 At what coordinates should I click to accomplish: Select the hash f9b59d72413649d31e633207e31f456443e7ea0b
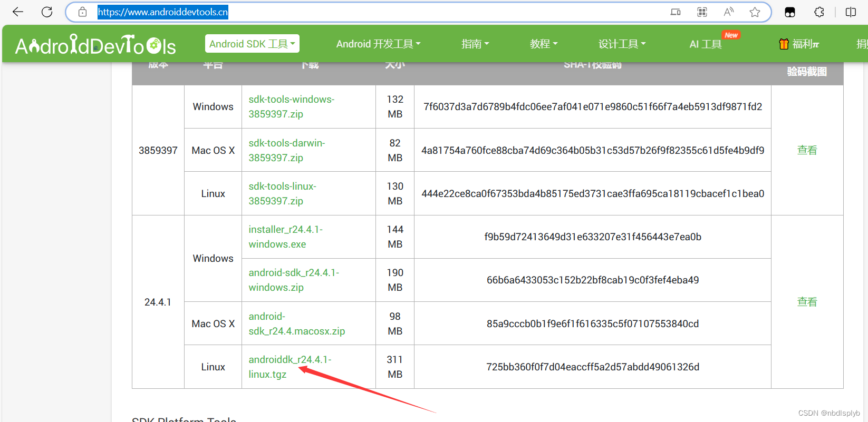593,237
